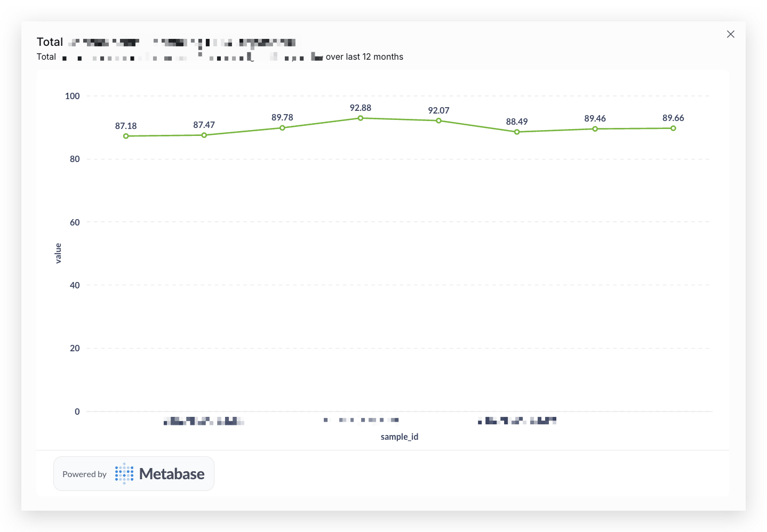Screen dimensions: 767x532
Task: Close the chart dialog with the X
Action: pos(730,34)
